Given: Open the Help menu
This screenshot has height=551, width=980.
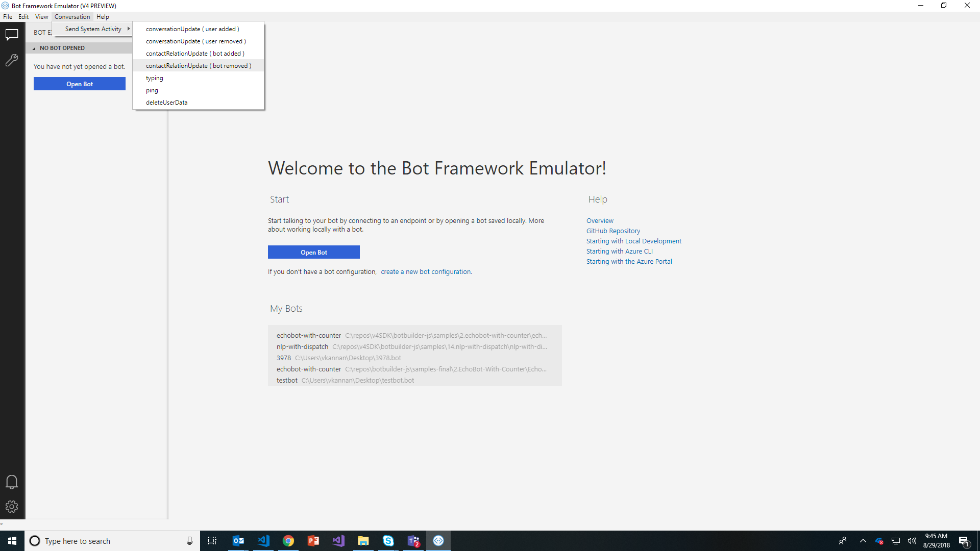Looking at the screenshot, I should pyautogui.click(x=103, y=16).
